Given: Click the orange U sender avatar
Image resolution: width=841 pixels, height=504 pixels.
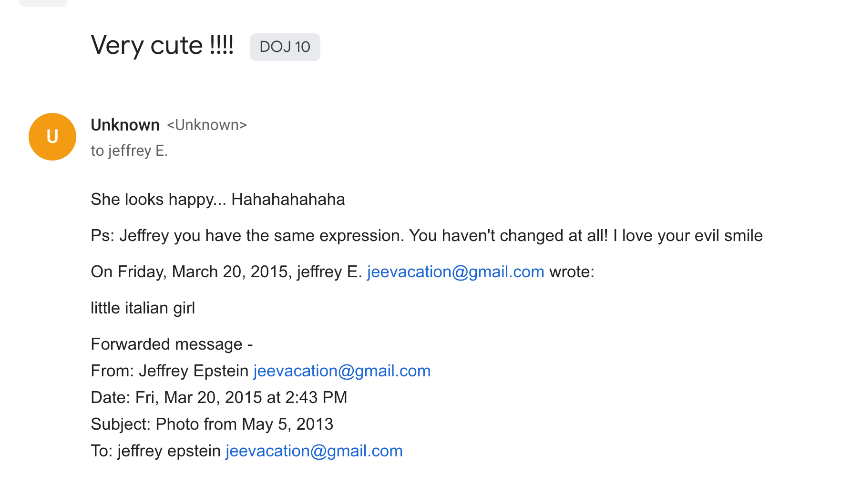Looking at the screenshot, I should [x=52, y=137].
